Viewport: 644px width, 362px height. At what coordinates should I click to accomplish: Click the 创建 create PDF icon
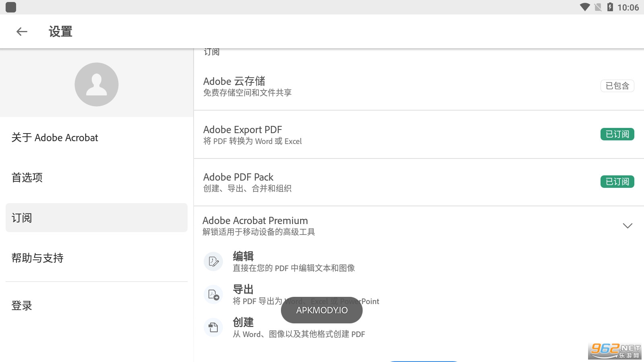tap(213, 328)
